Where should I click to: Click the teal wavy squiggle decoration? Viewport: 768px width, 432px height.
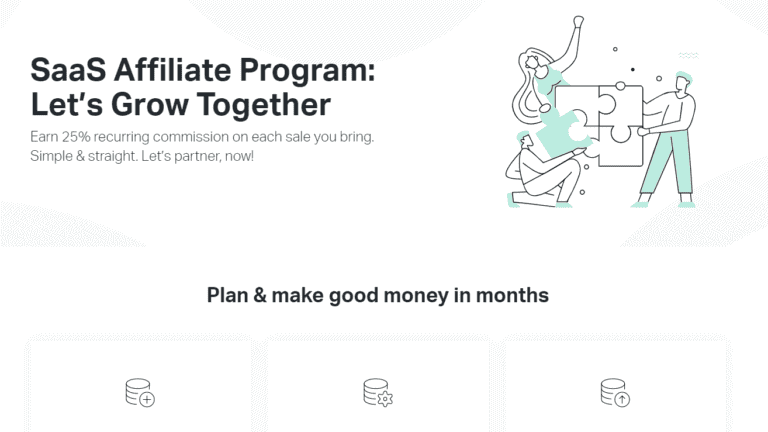point(688,55)
